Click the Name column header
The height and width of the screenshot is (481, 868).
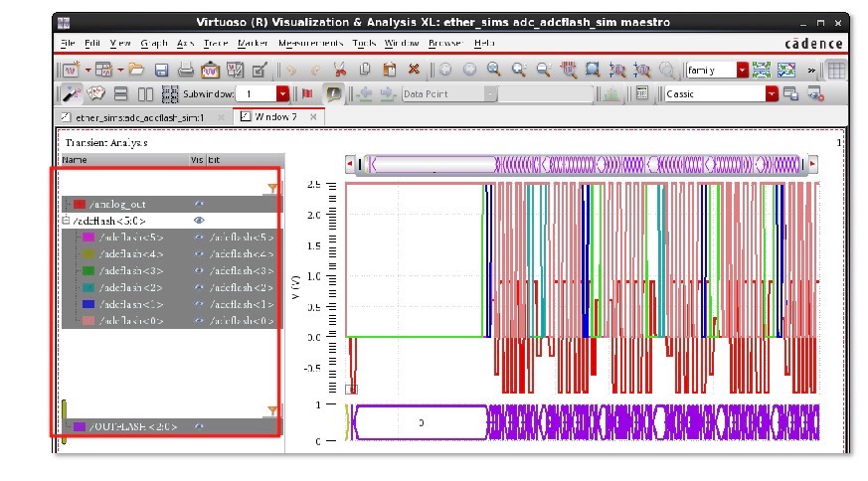tap(124, 160)
